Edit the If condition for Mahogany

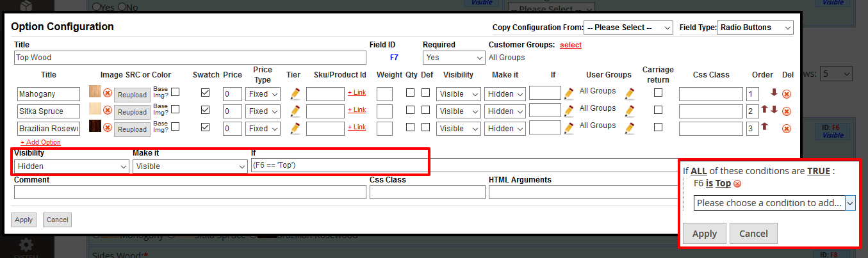(x=569, y=94)
